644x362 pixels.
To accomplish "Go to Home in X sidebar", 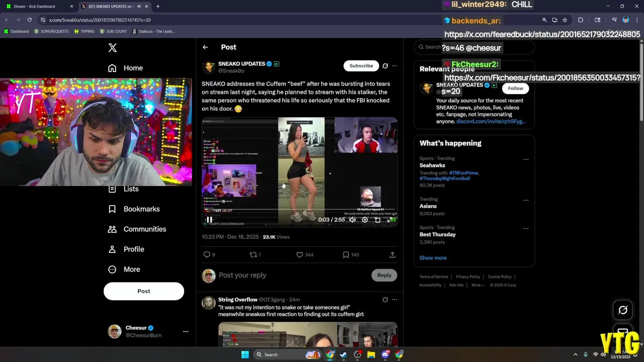I will [126, 68].
